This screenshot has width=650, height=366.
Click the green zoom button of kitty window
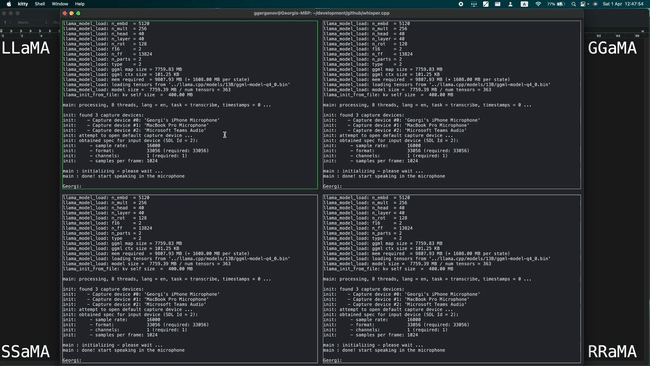(x=78, y=13)
